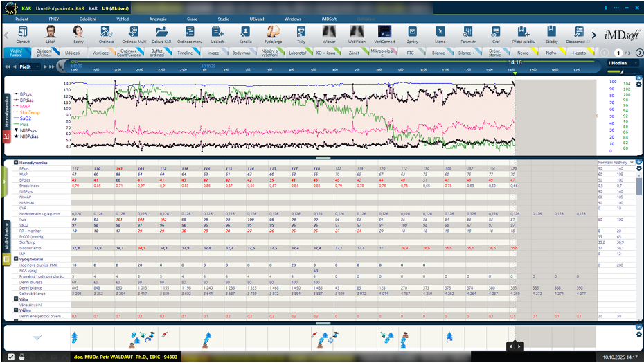Toggle the SaO2 series in chart legend
The width and height of the screenshot is (644, 363).
24,118
